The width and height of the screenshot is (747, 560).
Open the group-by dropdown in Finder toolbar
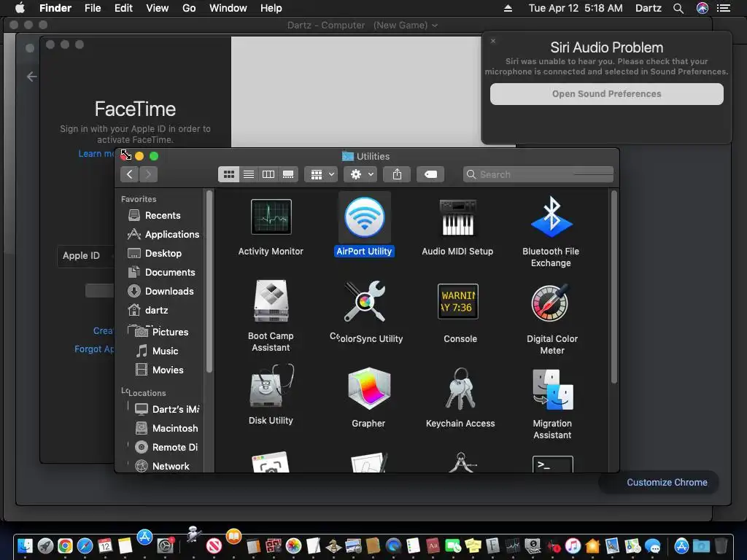tap(322, 174)
